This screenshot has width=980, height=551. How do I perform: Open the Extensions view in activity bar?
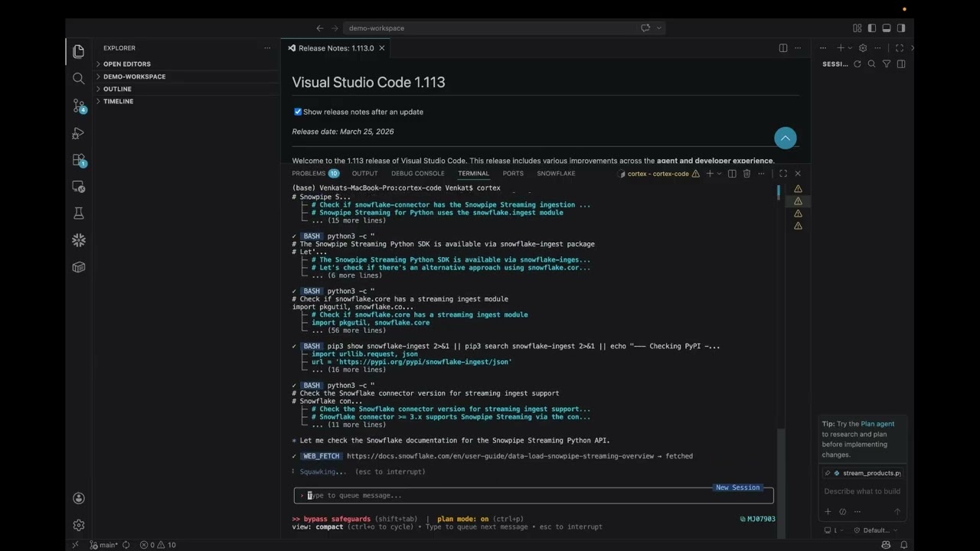78,160
